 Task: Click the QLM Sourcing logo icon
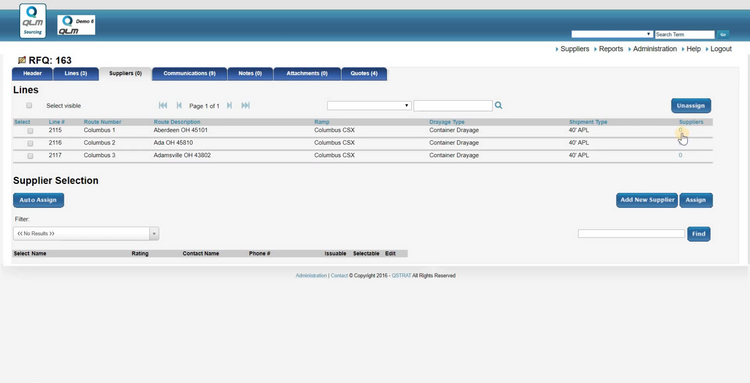point(33,21)
